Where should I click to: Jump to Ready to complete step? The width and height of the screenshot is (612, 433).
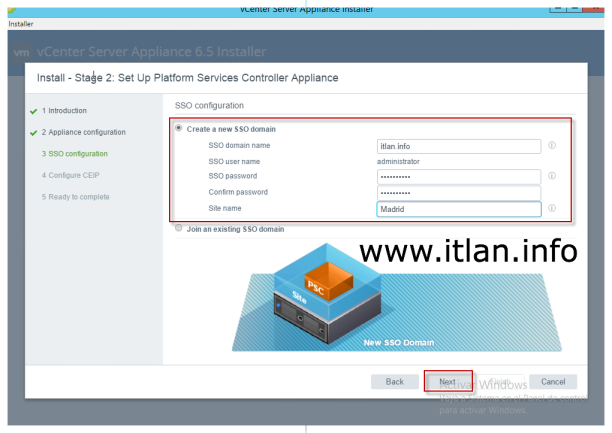(76, 197)
